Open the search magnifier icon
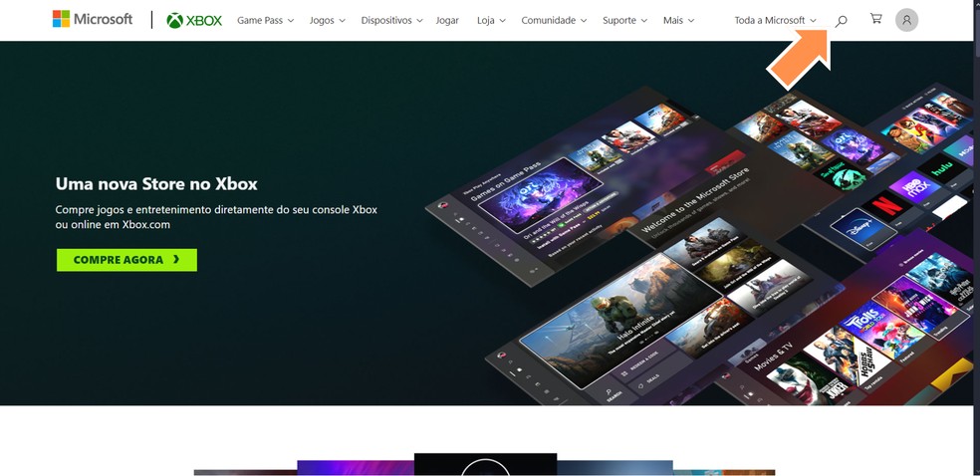This screenshot has height=476, width=980. tap(842, 21)
